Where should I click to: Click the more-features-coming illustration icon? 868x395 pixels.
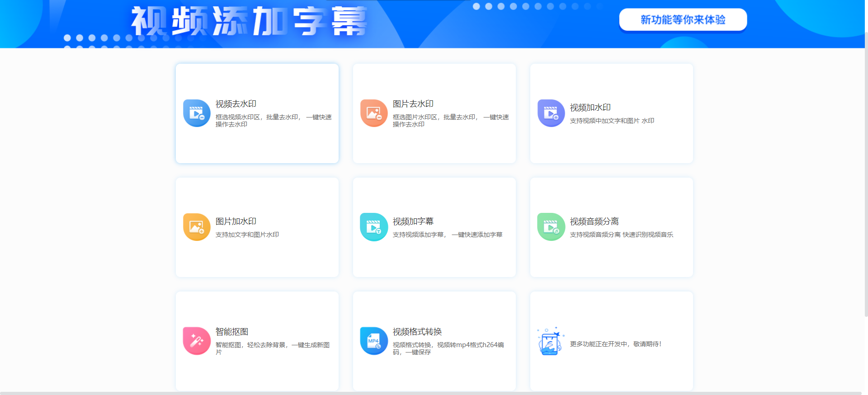[x=551, y=342]
